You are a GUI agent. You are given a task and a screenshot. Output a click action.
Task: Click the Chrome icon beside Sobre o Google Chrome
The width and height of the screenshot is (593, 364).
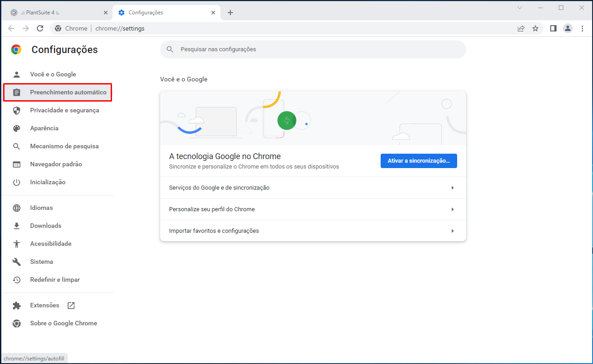tap(17, 324)
